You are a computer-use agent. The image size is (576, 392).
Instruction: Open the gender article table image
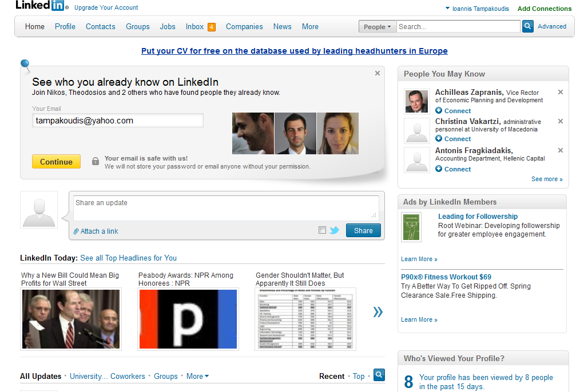pyautogui.click(x=305, y=319)
